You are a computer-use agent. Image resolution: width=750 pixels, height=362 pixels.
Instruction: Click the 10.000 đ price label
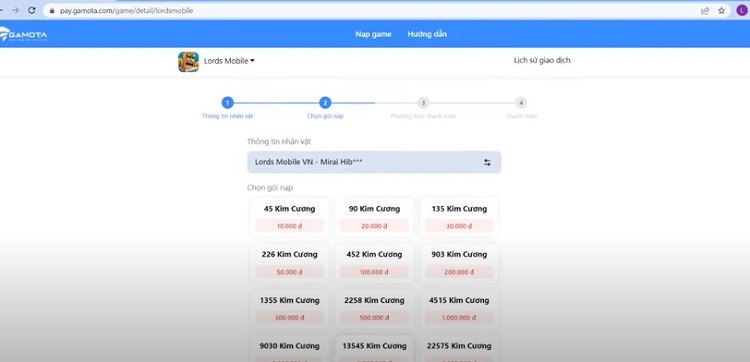[289, 226]
